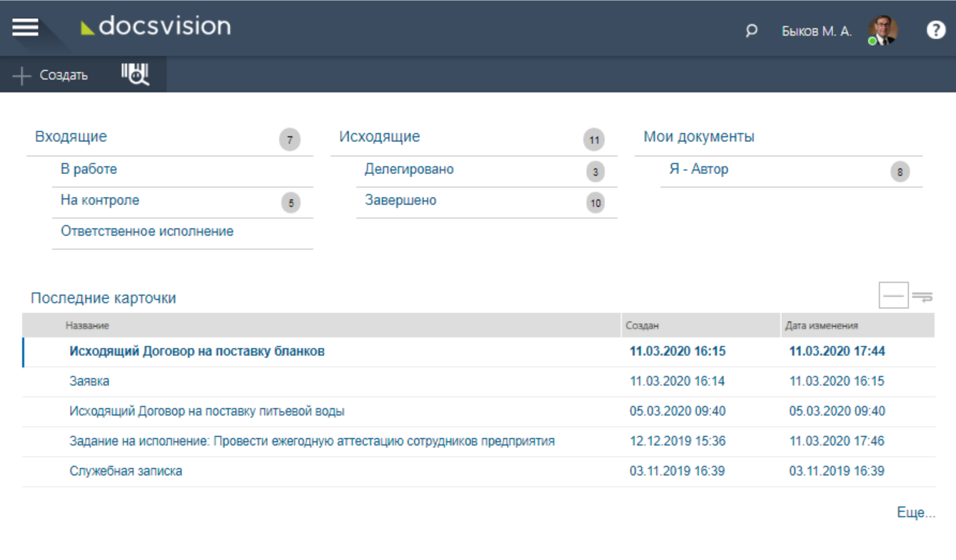956x560 pixels.
Task: Open the help question mark icon
Action: [x=935, y=30]
